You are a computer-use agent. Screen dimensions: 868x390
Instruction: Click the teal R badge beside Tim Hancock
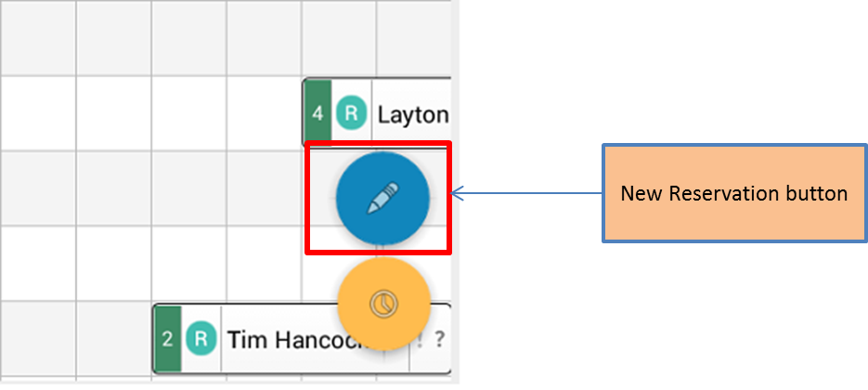(201, 339)
